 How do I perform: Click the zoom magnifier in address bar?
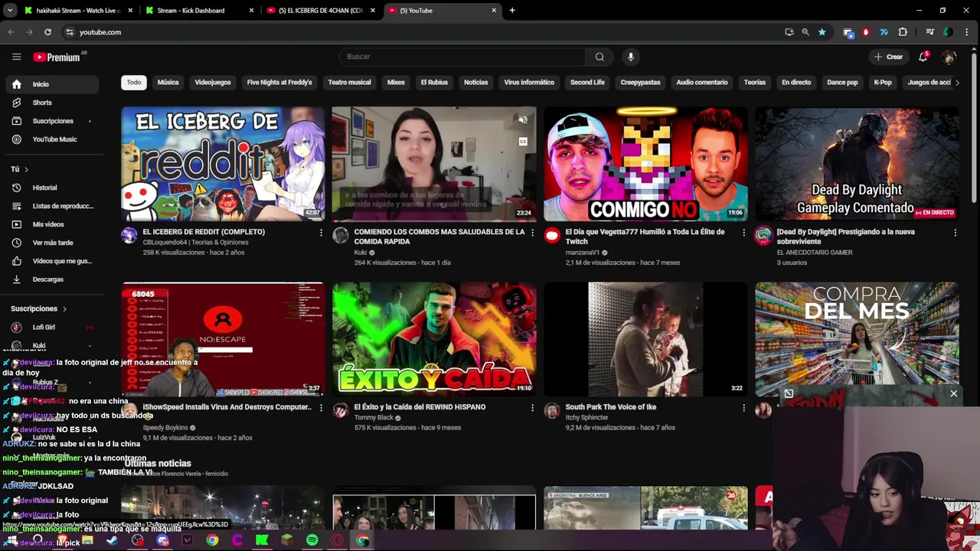coord(805,32)
